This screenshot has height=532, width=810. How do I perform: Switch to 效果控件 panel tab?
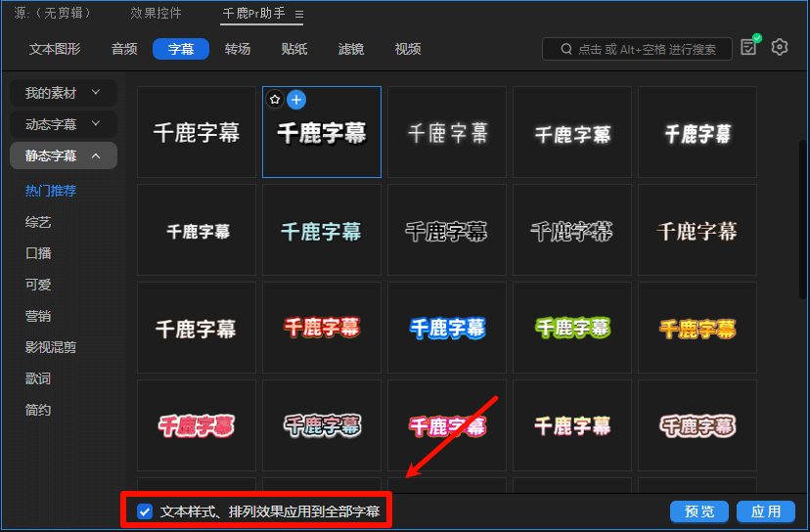pyautogui.click(x=156, y=13)
